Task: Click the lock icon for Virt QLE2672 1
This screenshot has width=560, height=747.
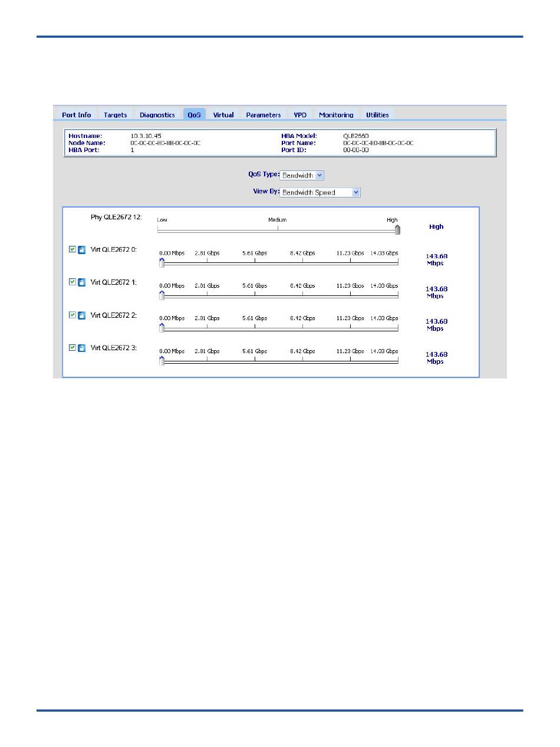Action: click(82, 282)
